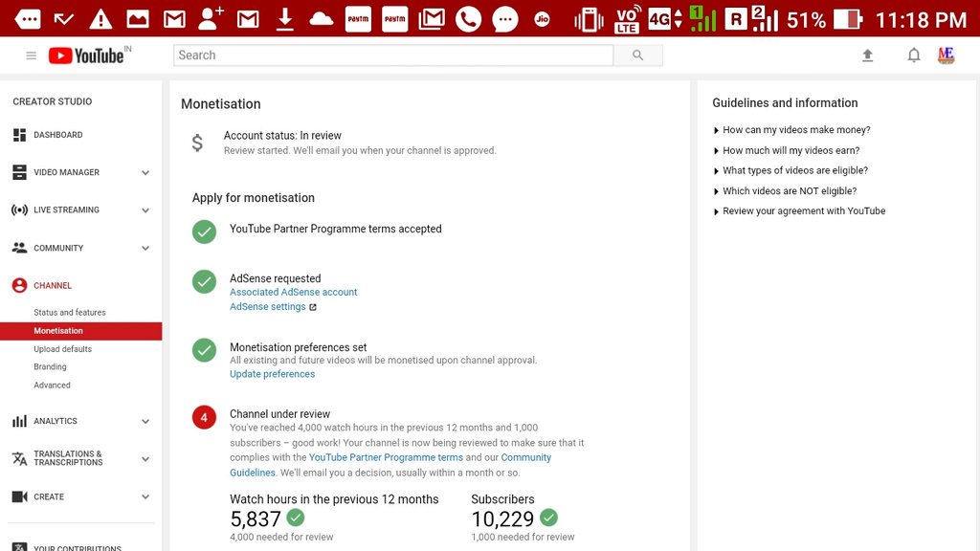
Task: Focus the Search input field
Action: pyautogui.click(x=393, y=55)
